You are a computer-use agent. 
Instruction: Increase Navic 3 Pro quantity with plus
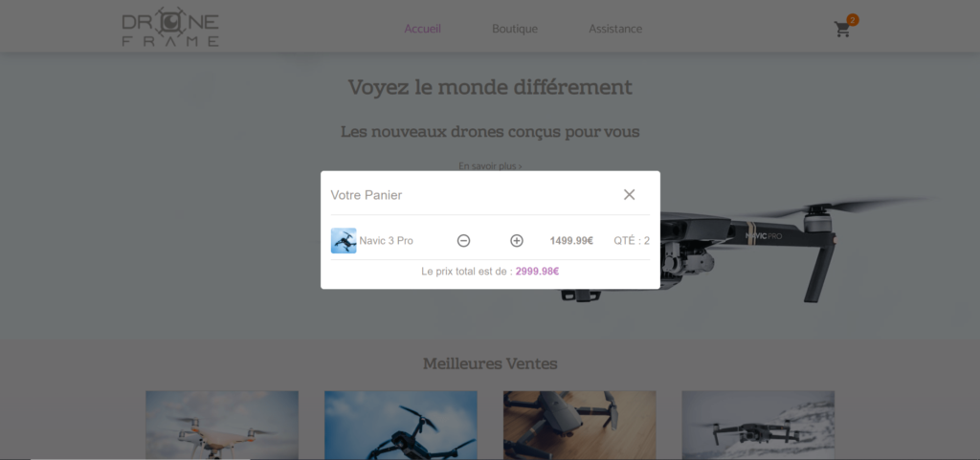point(517,241)
